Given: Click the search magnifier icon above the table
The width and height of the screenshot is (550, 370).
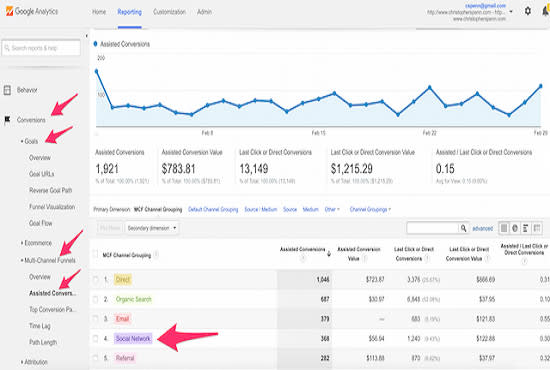Looking at the screenshot, I should coord(463,228).
